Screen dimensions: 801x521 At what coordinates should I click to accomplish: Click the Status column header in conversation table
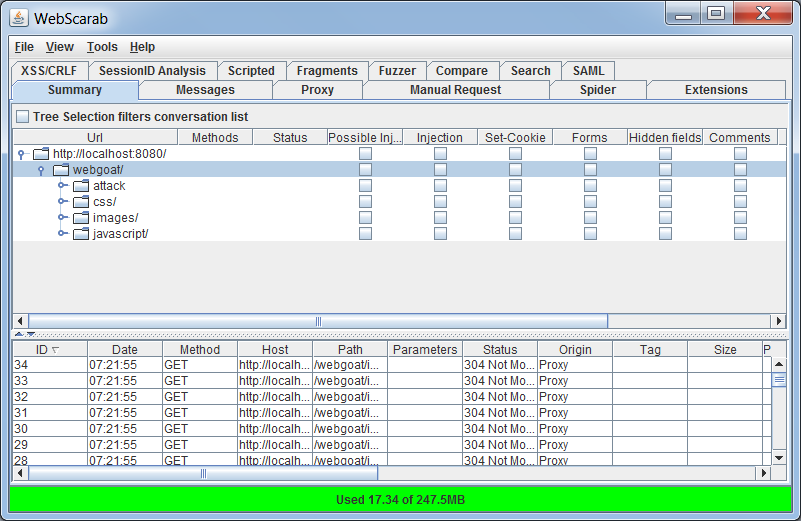pyautogui.click(x=500, y=349)
